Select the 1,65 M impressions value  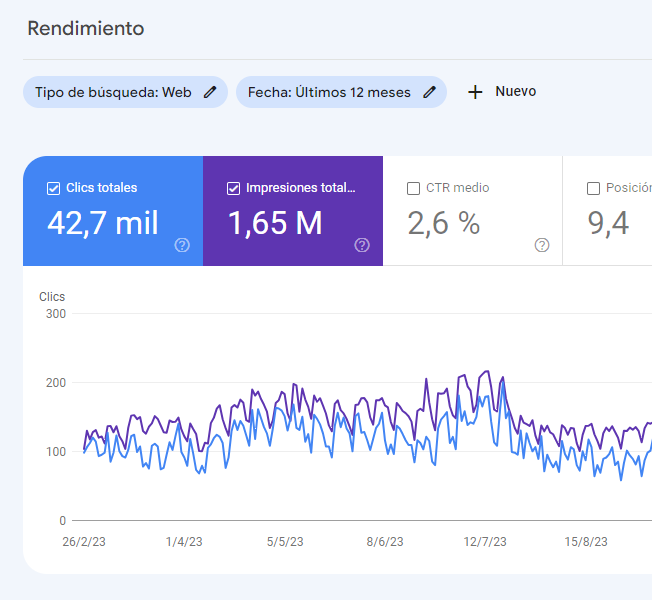[x=275, y=223]
